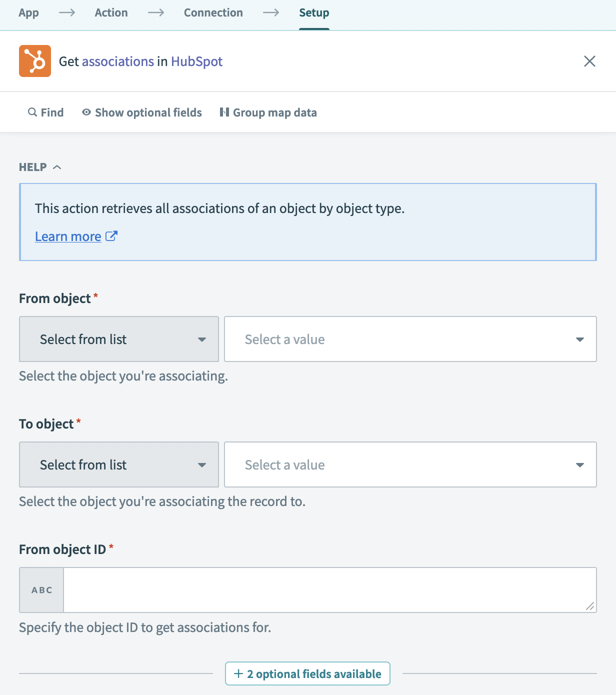Go to the Connection step tab
616x695 pixels.
click(213, 13)
